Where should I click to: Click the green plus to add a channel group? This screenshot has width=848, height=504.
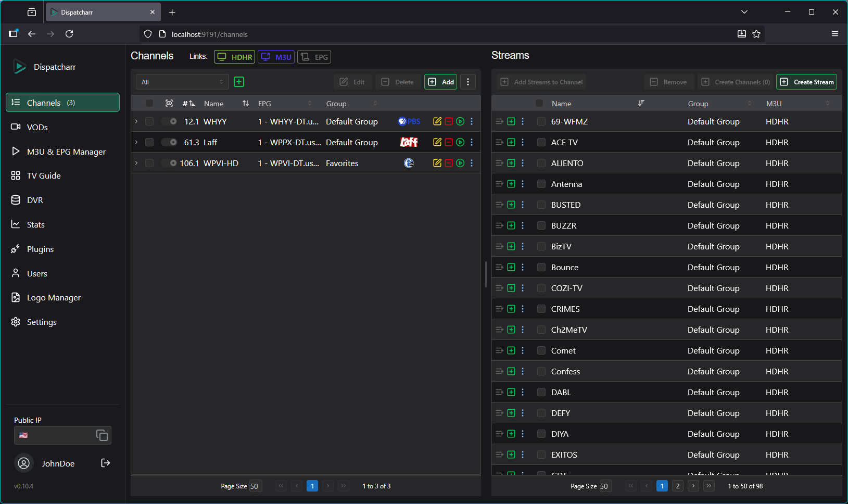tap(239, 82)
